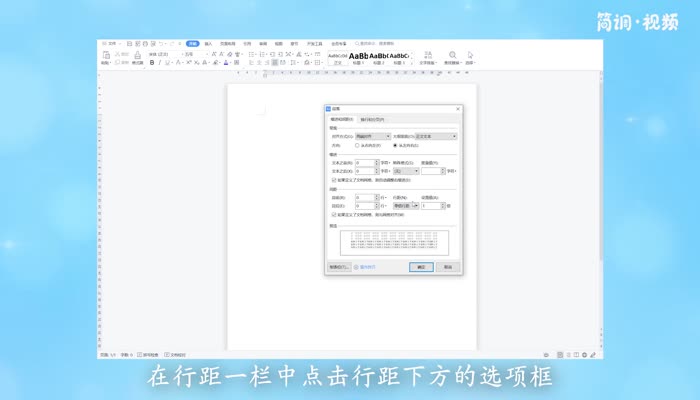Click the paste icon in the ribbon
The image size is (700, 400).
point(106,56)
